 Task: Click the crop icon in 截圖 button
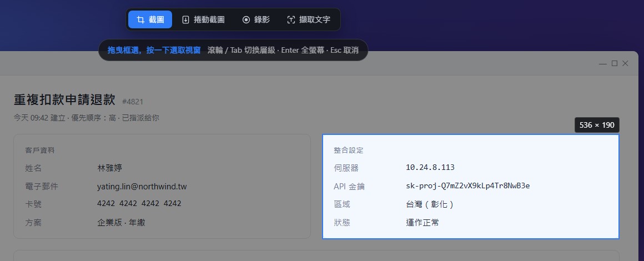click(140, 20)
